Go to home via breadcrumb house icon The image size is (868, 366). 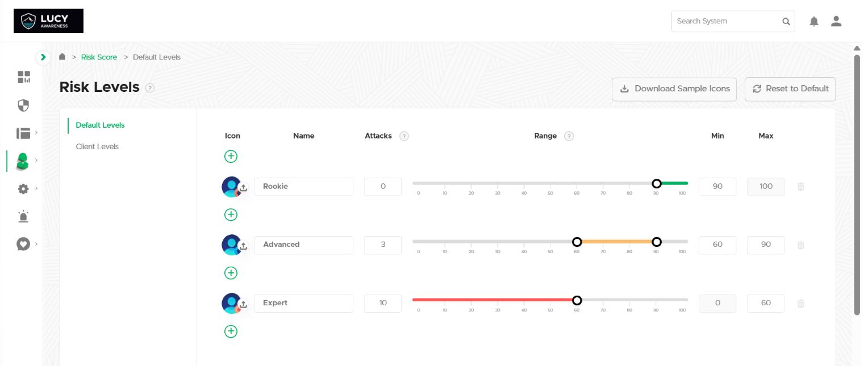point(62,57)
